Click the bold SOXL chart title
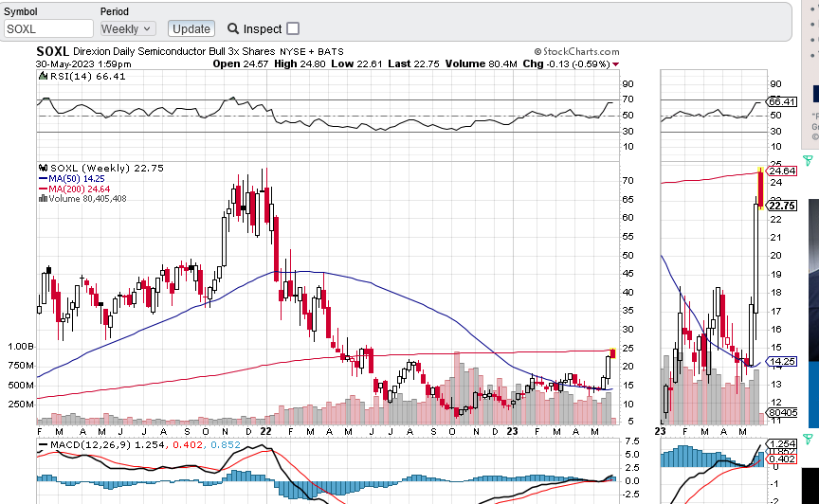Viewport: 819px width, 504px height. click(x=52, y=51)
